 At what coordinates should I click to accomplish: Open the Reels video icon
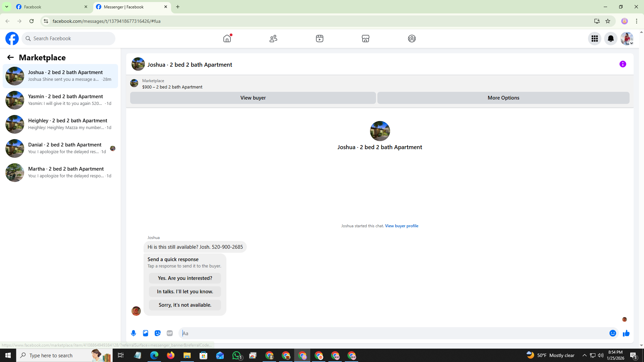320,39
